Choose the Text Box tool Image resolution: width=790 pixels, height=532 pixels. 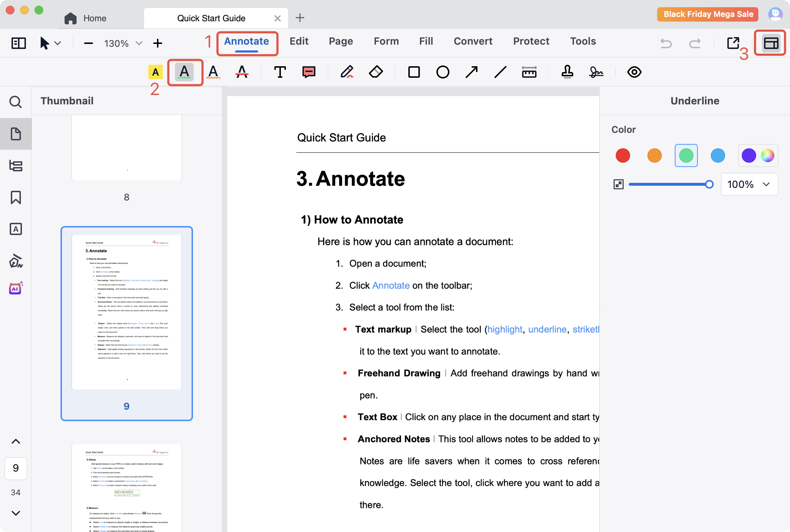coord(280,72)
